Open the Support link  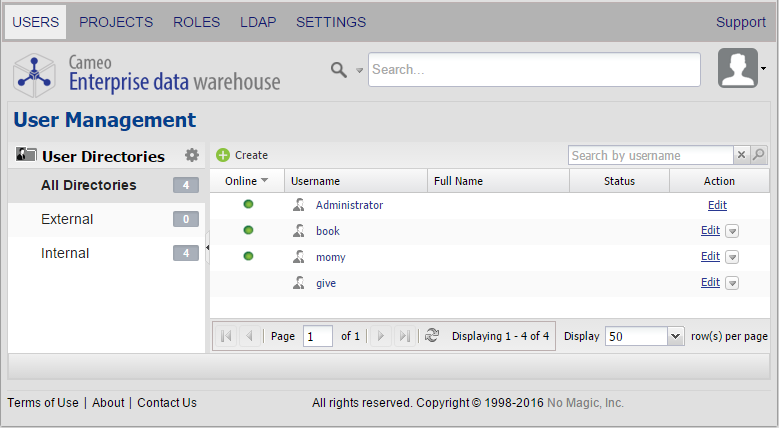[x=741, y=22]
